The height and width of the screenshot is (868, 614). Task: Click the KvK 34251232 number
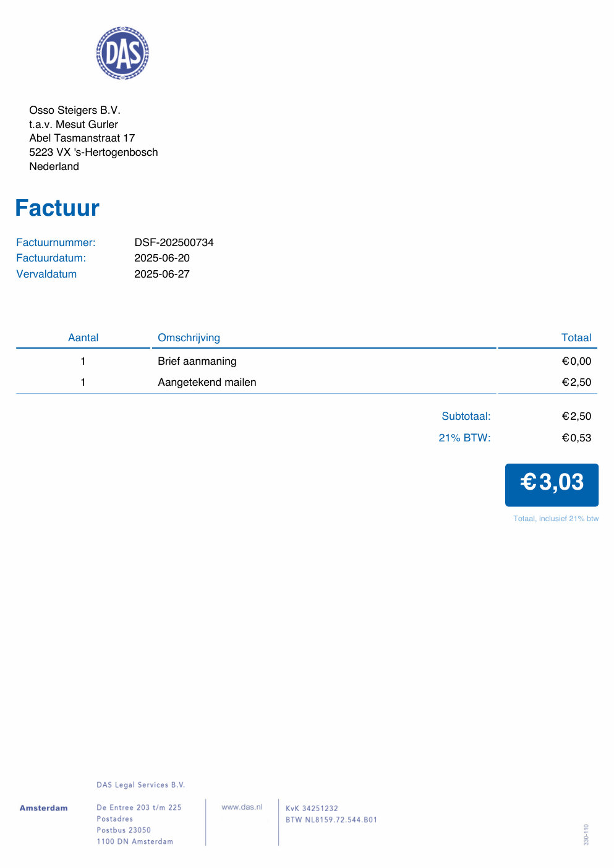(x=312, y=808)
